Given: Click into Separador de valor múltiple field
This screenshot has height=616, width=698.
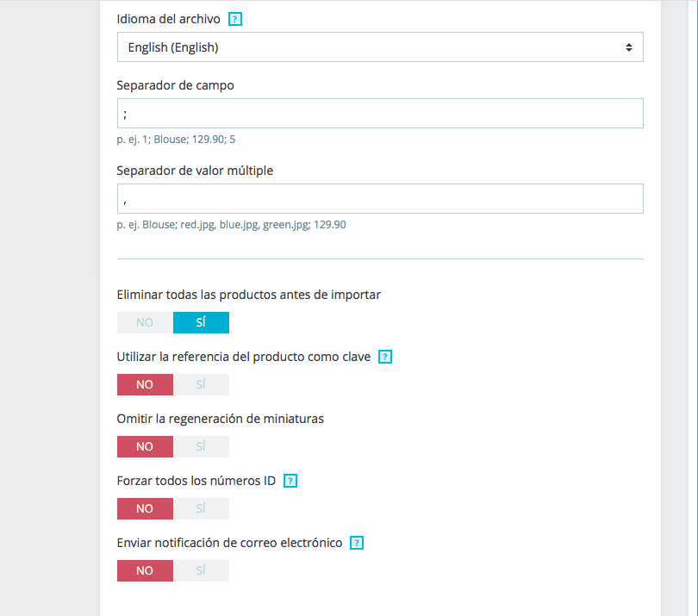Looking at the screenshot, I should [379, 198].
